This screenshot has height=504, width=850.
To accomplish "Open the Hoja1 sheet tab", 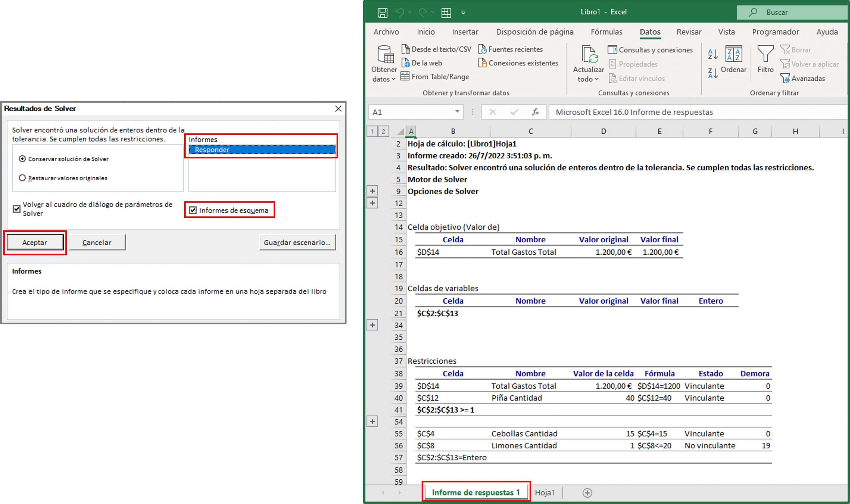I will click(x=545, y=492).
